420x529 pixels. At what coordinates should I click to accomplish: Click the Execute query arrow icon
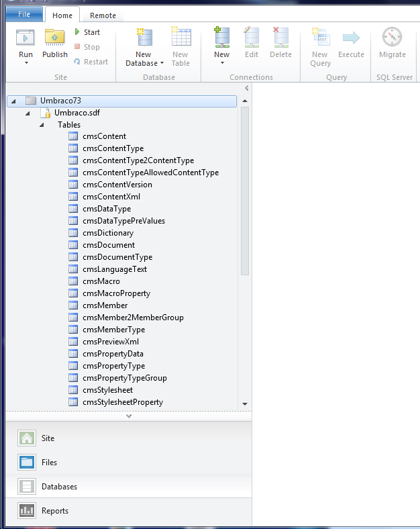pyautogui.click(x=352, y=38)
